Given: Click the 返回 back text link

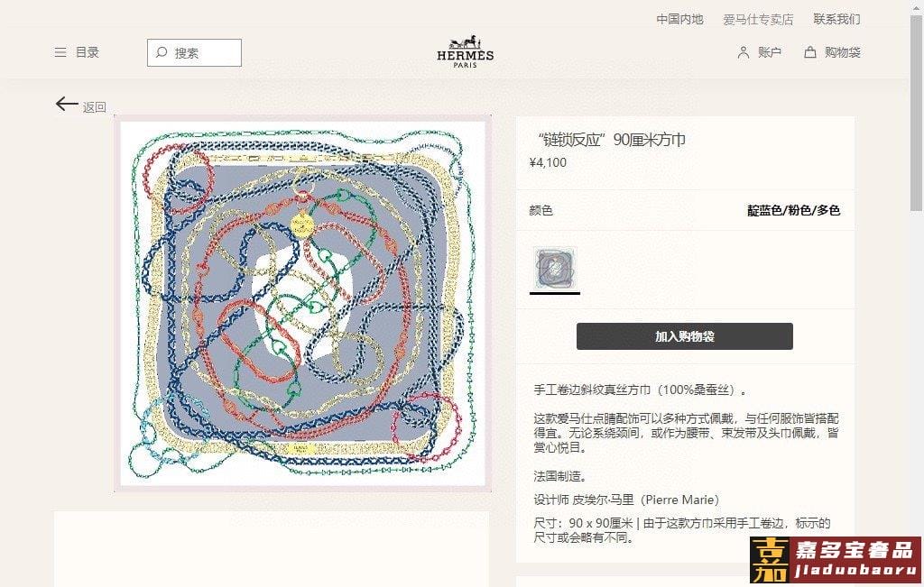Looking at the screenshot, I should (94, 107).
